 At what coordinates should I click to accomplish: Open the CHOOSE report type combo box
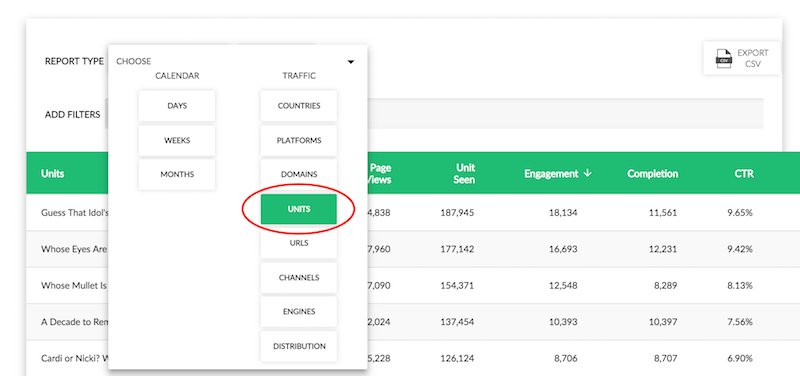pyautogui.click(x=236, y=61)
